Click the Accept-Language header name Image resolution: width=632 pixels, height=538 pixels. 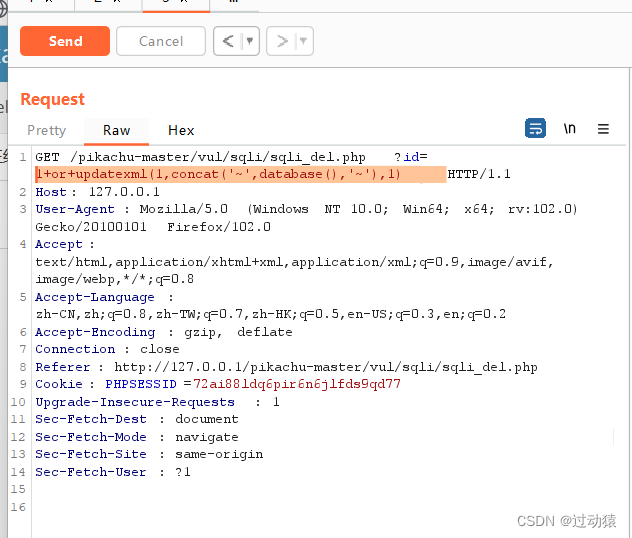point(95,297)
